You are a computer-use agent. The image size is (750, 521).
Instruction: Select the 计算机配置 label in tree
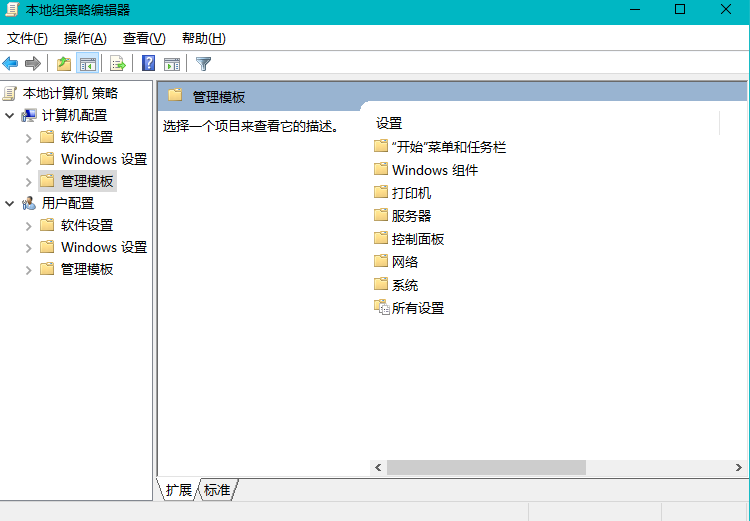[74, 115]
